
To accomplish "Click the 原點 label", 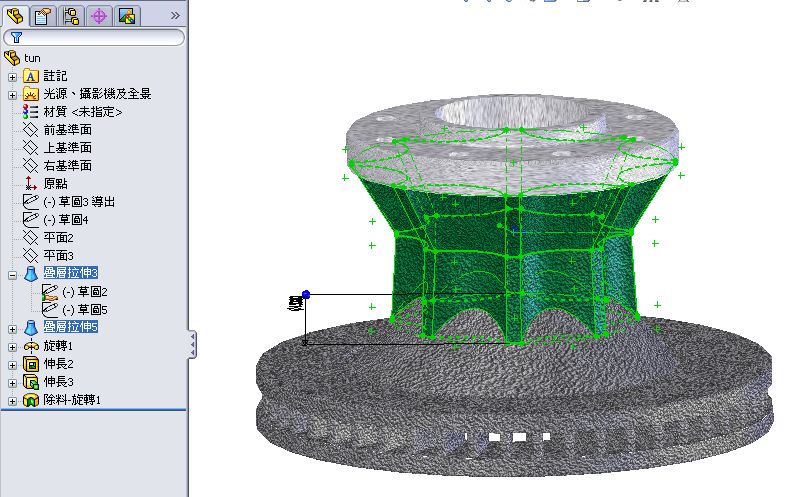I will click(55, 183).
